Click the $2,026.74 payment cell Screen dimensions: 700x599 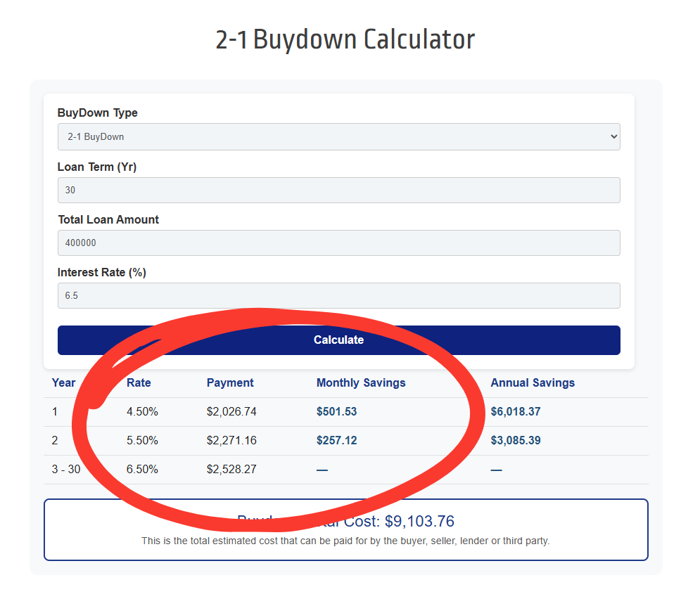pyautogui.click(x=231, y=411)
